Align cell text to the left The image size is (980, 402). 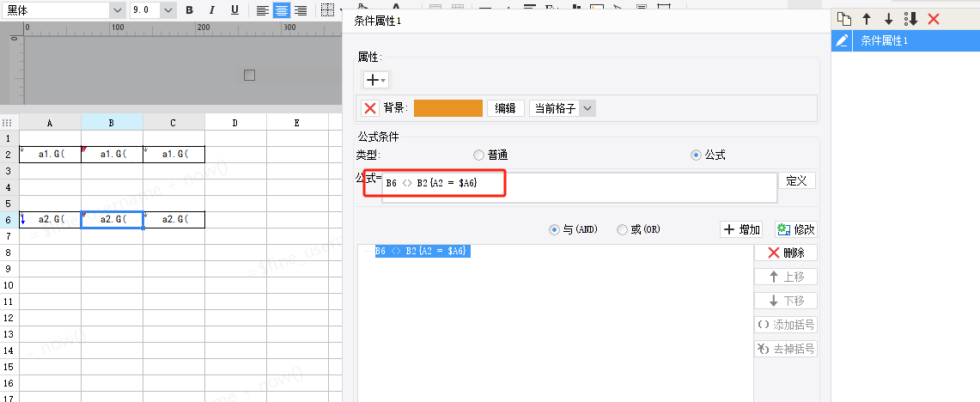click(x=263, y=10)
